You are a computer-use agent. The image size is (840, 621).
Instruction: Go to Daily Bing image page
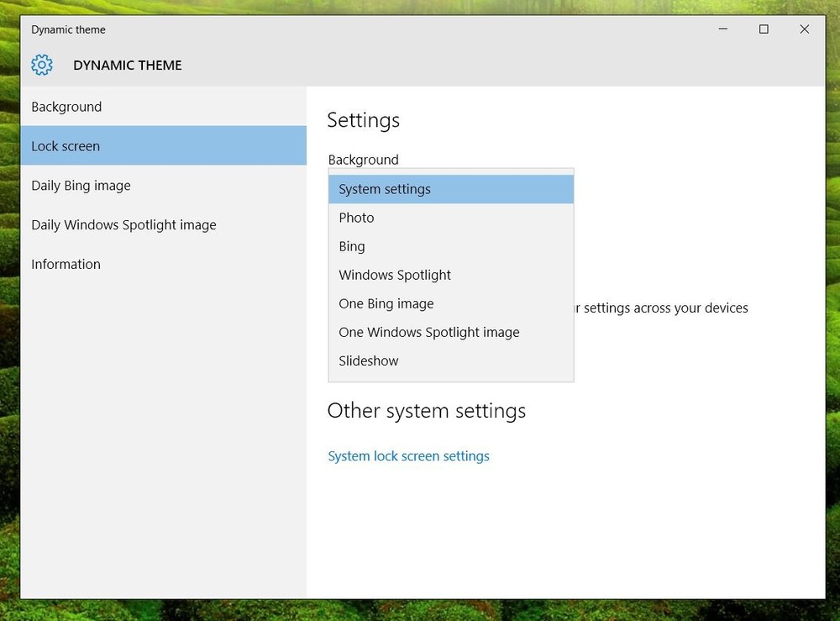tap(81, 186)
